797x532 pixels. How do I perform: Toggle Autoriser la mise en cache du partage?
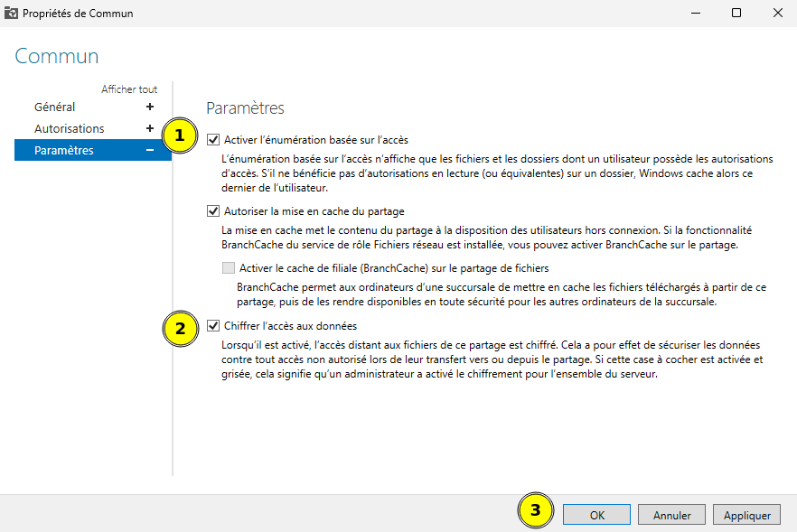click(x=213, y=210)
